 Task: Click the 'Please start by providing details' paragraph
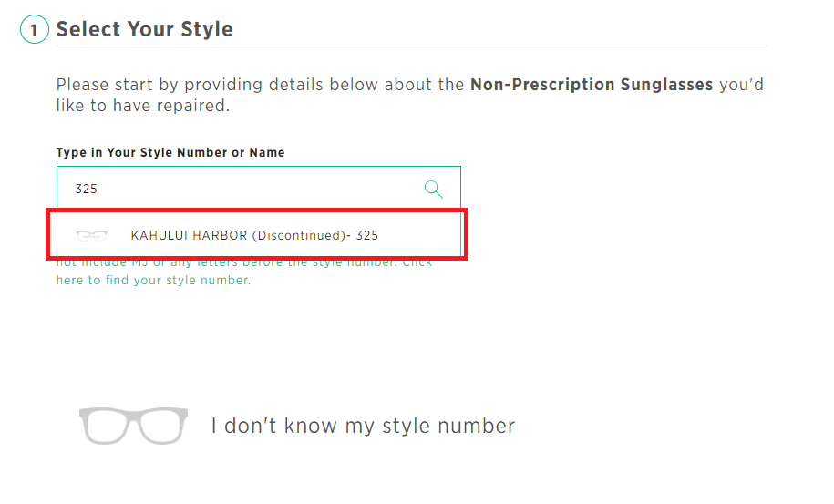pos(410,95)
